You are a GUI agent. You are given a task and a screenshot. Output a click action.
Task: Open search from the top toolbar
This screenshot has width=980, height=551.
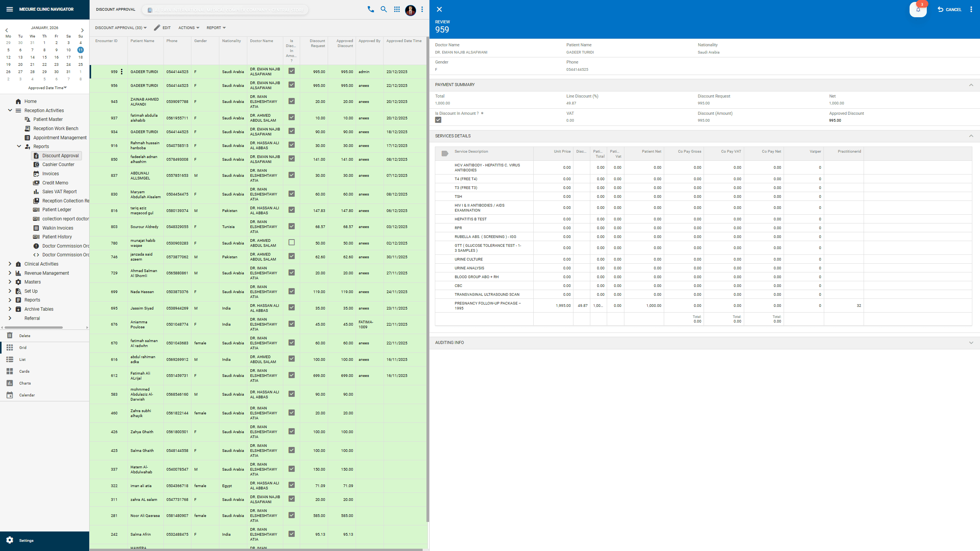pos(383,9)
